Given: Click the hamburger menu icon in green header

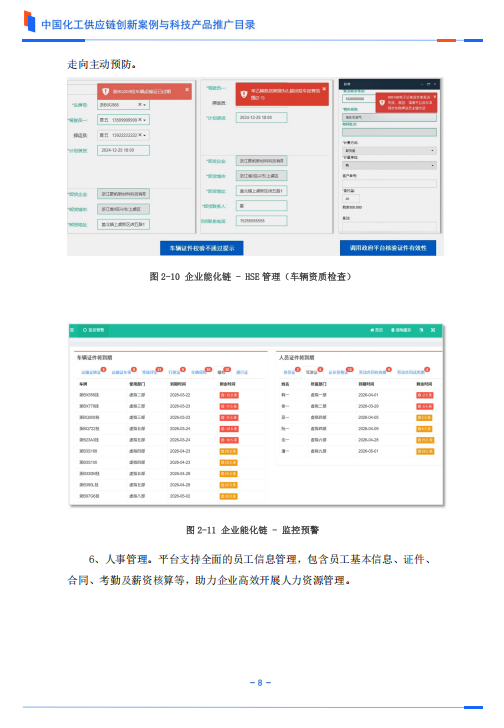Looking at the screenshot, I should pos(72,330).
